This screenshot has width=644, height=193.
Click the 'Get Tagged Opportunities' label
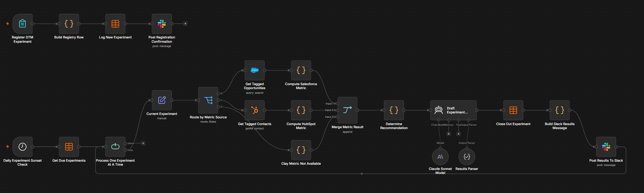pyautogui.click(x=255, y=86)
